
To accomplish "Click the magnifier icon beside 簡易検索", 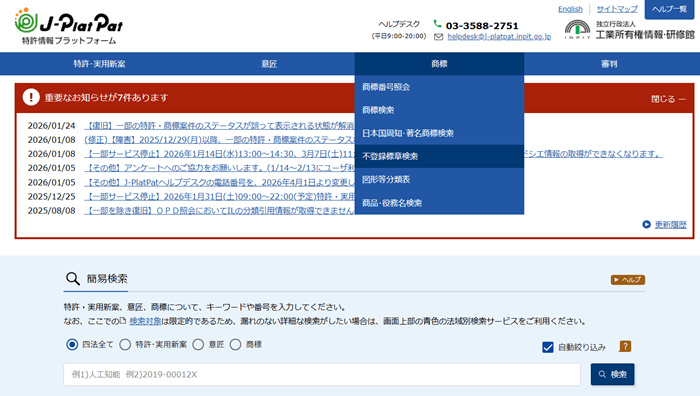I will pos(73,279).
